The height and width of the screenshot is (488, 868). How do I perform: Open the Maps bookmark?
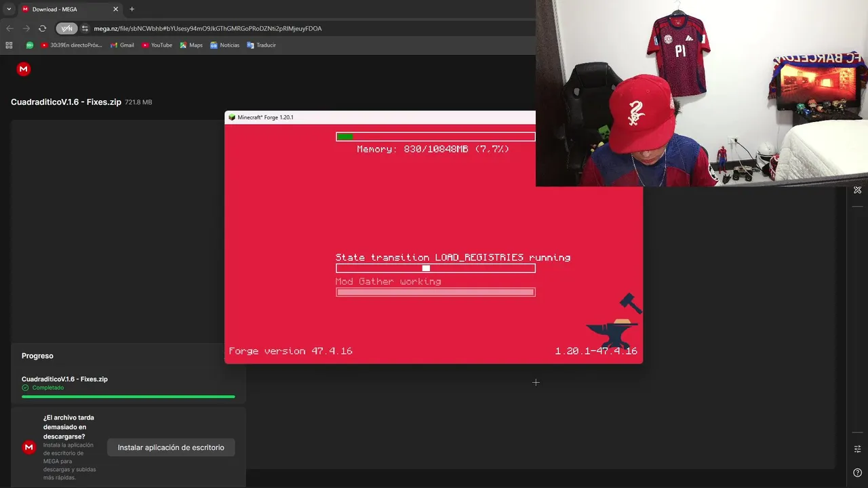[x=191, y=45]
